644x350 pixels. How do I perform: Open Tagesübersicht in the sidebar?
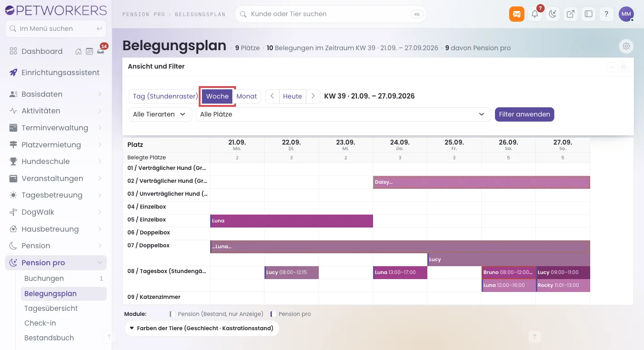[63, 308]
